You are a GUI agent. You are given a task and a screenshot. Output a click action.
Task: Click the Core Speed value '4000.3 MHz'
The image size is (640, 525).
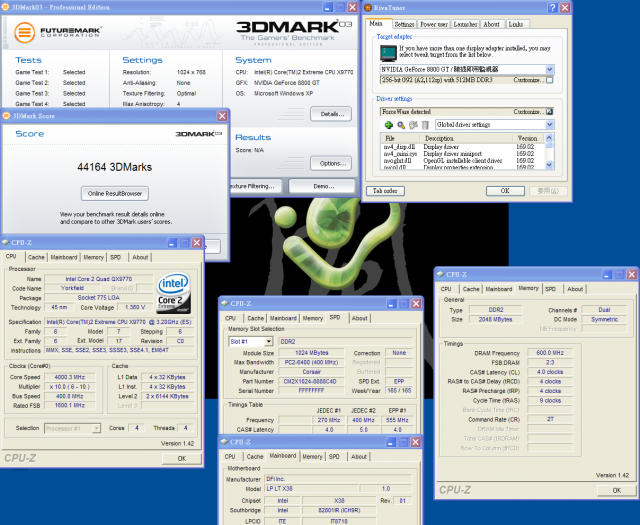(70, 377)
